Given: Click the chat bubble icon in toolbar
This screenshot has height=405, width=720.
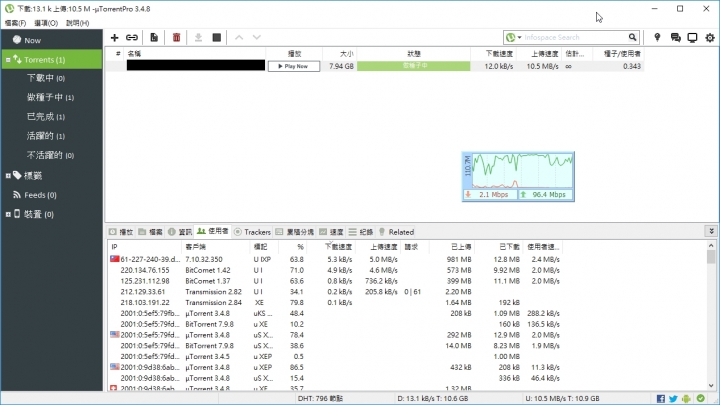Looking at the screenshot, I should click(x=675, y=37).
